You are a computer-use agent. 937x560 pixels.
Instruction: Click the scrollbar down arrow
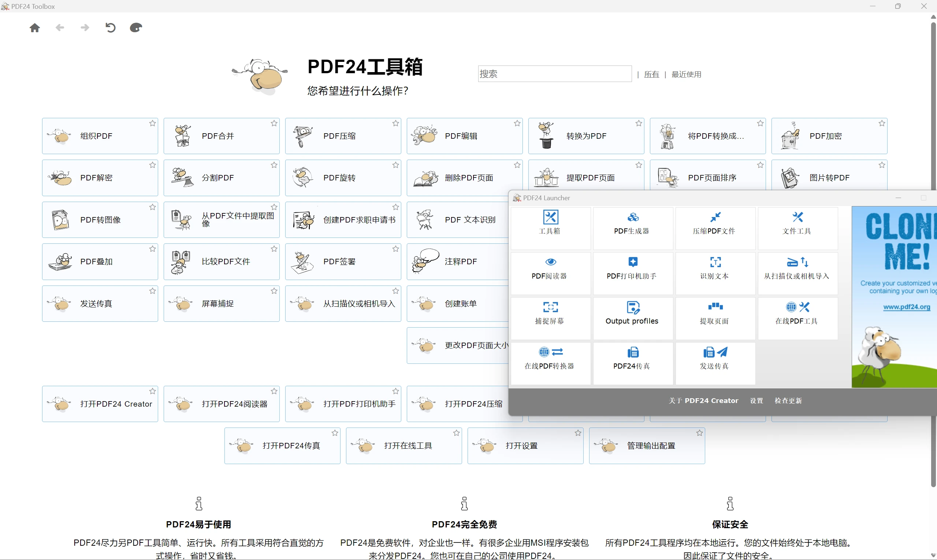coord(933,556)
